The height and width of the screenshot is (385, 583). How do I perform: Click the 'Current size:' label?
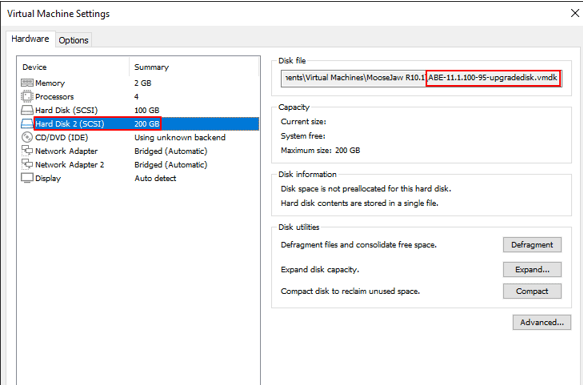pyautogui.click(x=303, y=122)
